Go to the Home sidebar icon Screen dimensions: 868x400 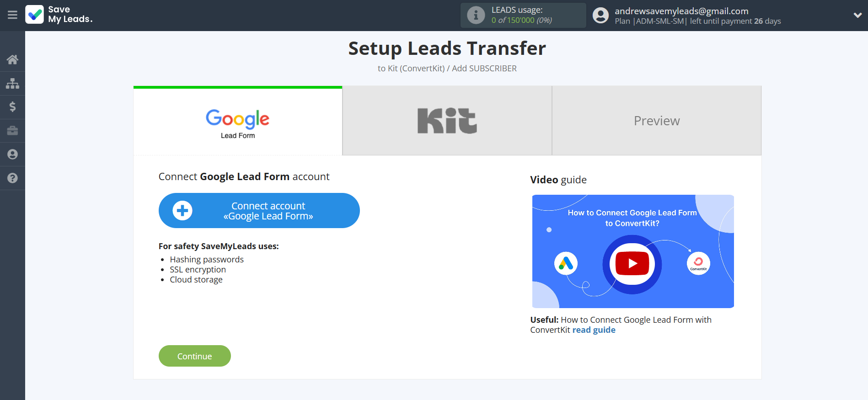point(12,59)
